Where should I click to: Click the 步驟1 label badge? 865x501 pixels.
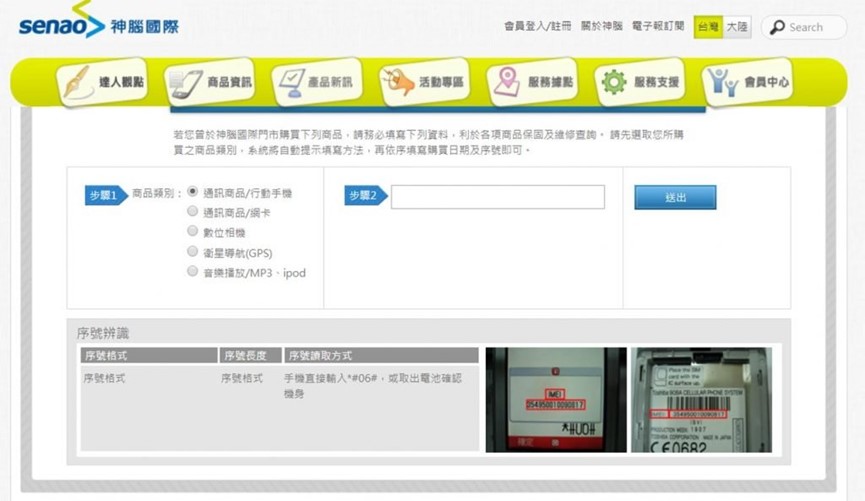coord(106,195)
